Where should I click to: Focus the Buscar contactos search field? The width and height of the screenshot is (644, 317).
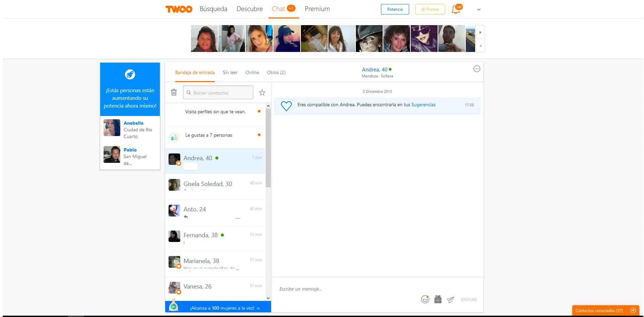(218, 92)
